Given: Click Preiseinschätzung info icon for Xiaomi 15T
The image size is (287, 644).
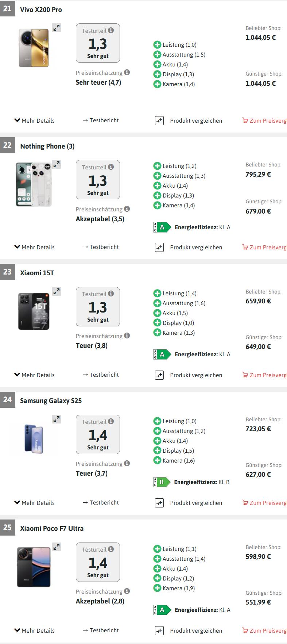Looking at the screenshot, I should (x=127, y=336).
